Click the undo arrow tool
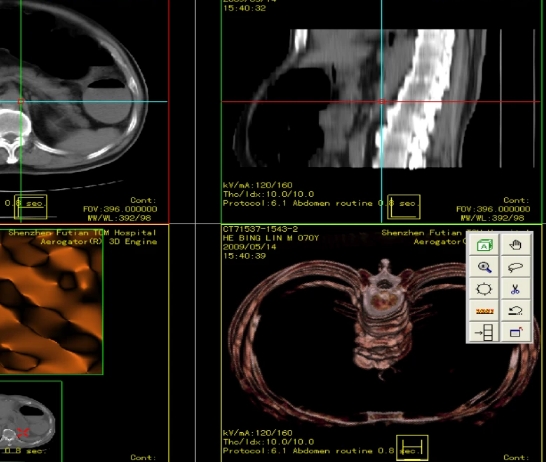 (516, 311)
